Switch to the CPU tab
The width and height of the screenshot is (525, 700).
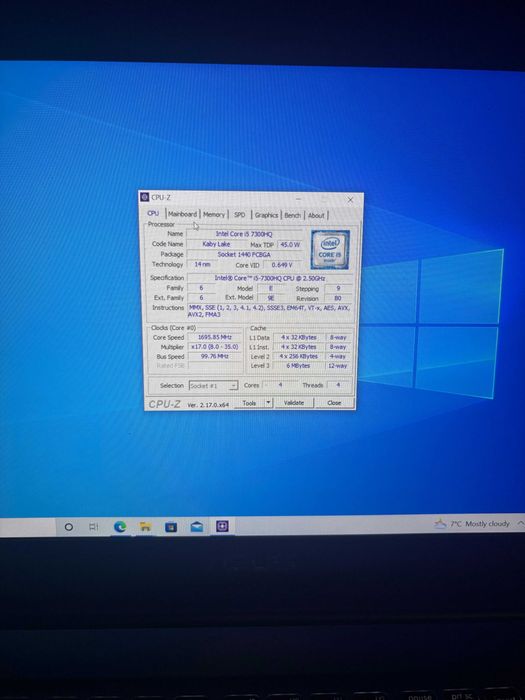point(153,213)
